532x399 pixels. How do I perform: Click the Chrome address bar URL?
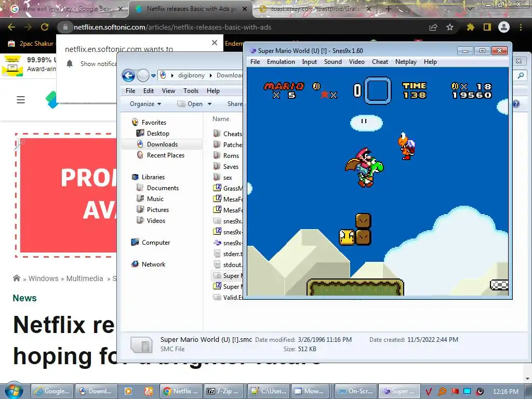(x=172, y=27)
